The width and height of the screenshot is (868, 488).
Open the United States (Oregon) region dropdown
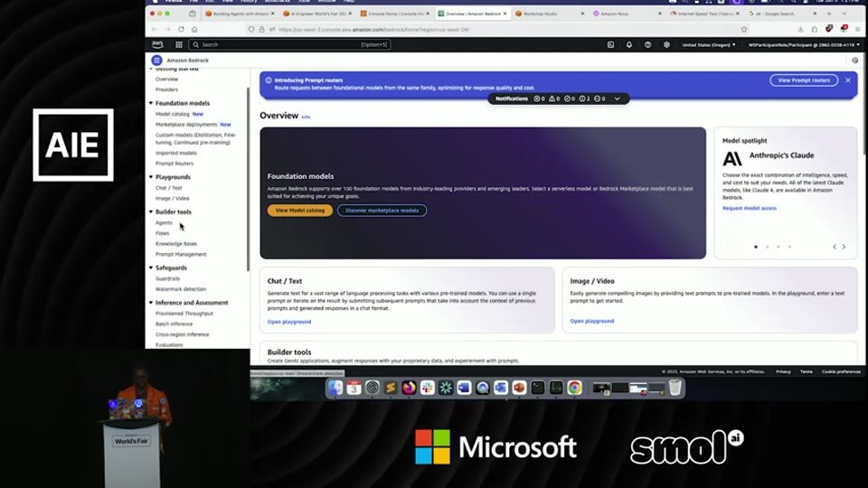click(x=709, y=45)
